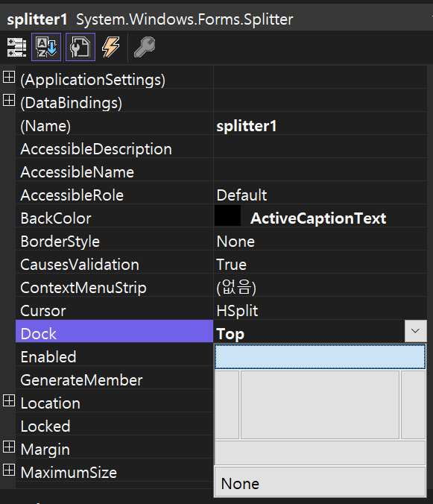
Task: Select the Margin property label
Action: tap(114, 447)
